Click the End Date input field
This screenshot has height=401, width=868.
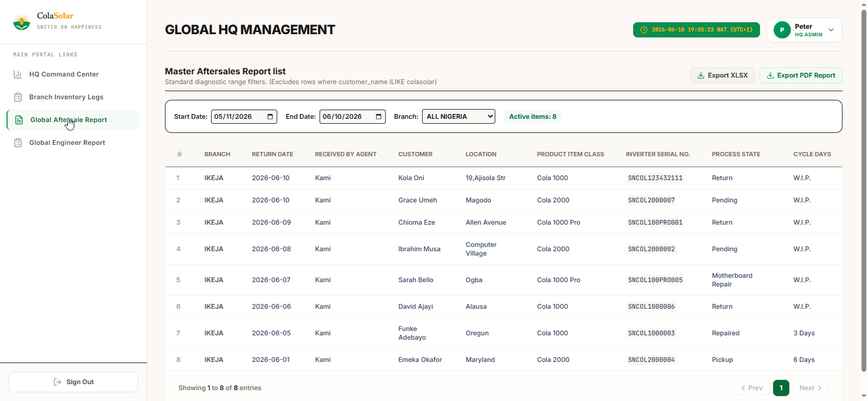(x=353, y=117)
